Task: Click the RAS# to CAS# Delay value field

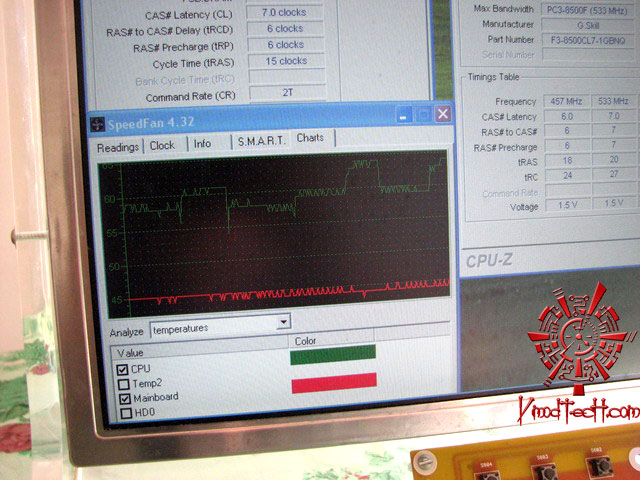Action: (x=285, y=29)
